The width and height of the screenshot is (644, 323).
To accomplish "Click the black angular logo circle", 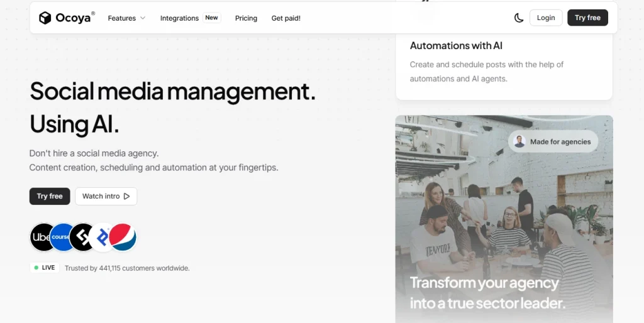I will pos(80,237).
